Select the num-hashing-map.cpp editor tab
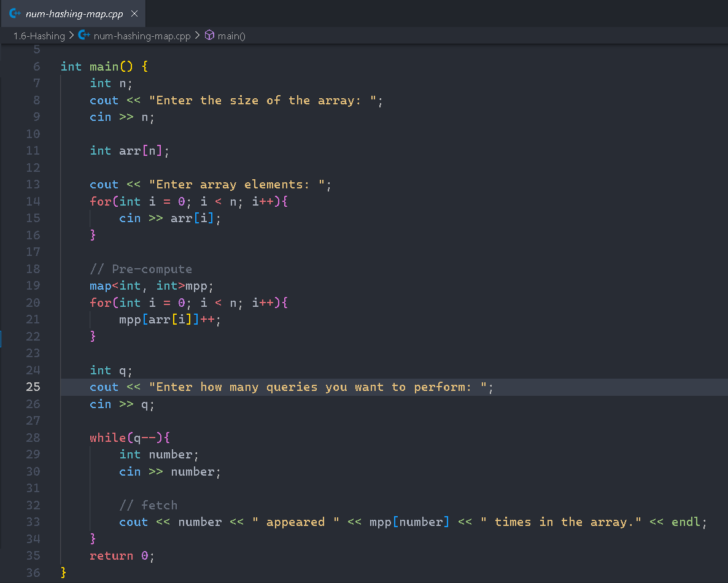This screenshot has height=583, width=728. click(74, 14)
